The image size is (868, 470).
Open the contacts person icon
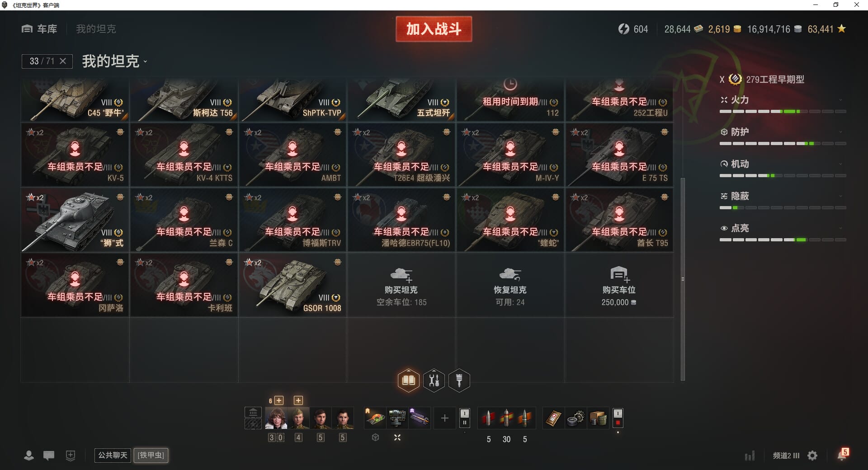point(29,456)
